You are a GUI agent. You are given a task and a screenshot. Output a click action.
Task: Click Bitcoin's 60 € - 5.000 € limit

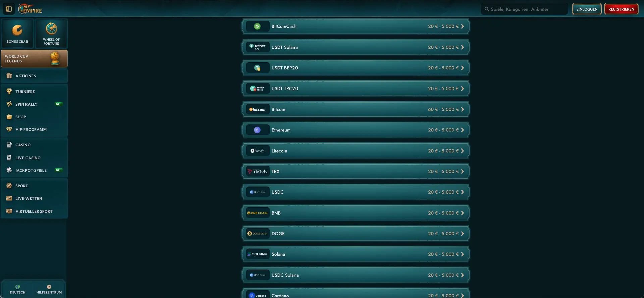tap(443, 109)
